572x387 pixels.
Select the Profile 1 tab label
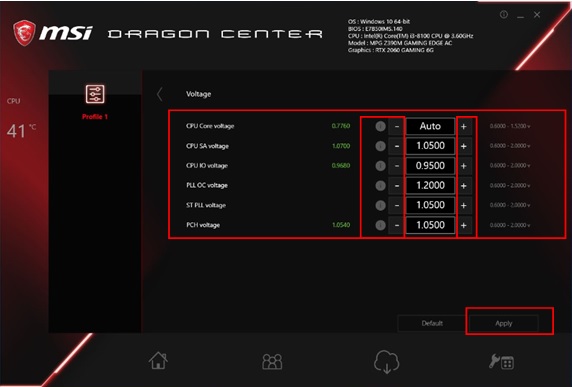[95, 117]
